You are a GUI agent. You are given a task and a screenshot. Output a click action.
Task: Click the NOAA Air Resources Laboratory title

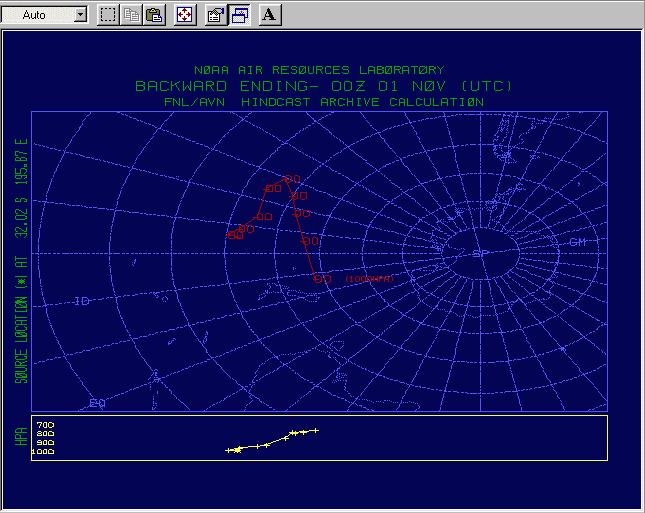[319, 71]
